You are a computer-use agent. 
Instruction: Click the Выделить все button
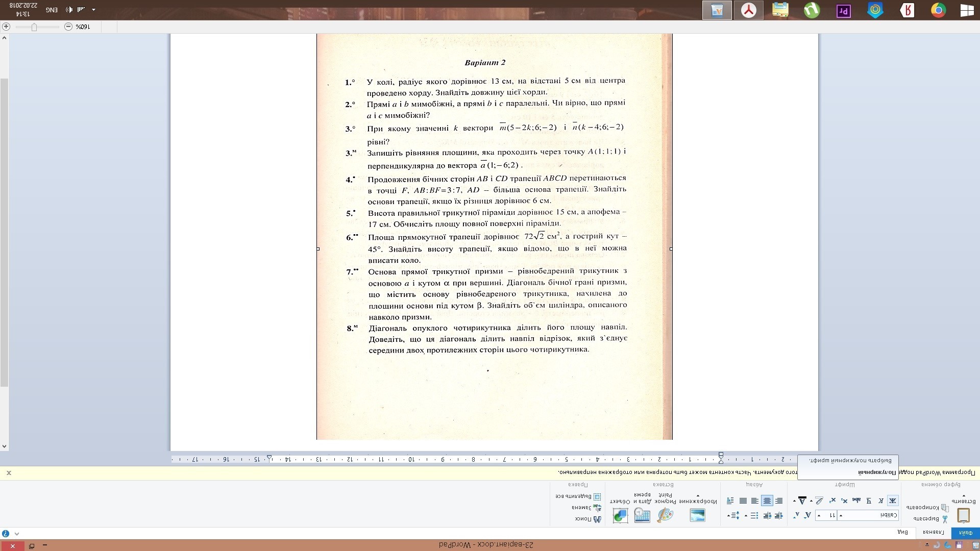578,496
